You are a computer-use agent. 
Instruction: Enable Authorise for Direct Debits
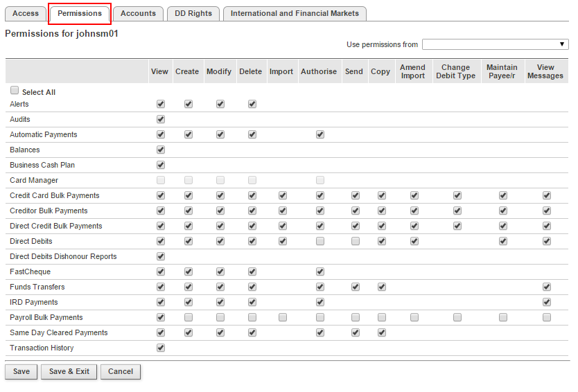click(x=320, y=241)
